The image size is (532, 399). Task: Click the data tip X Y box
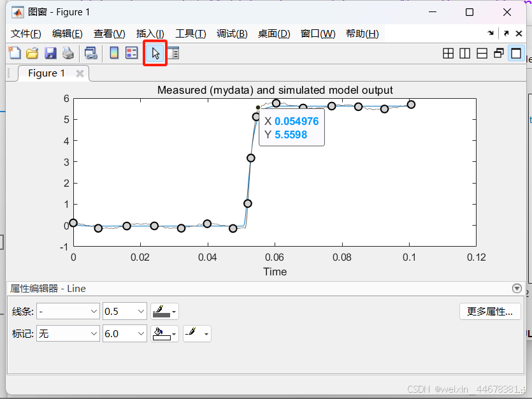tap(292, 127)
